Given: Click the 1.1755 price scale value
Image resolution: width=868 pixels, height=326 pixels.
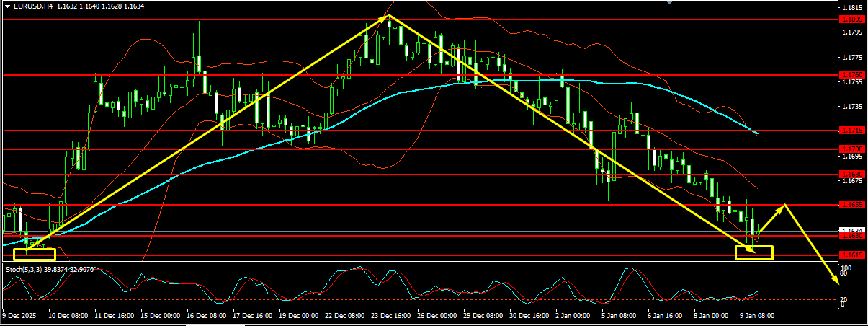Looking at the screenshot, I should [852, 82].
